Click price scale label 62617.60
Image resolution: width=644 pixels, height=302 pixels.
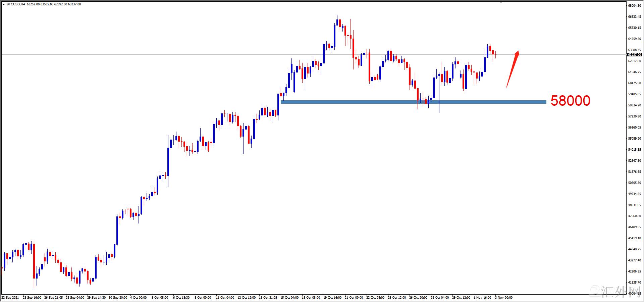tap(635, 61)
